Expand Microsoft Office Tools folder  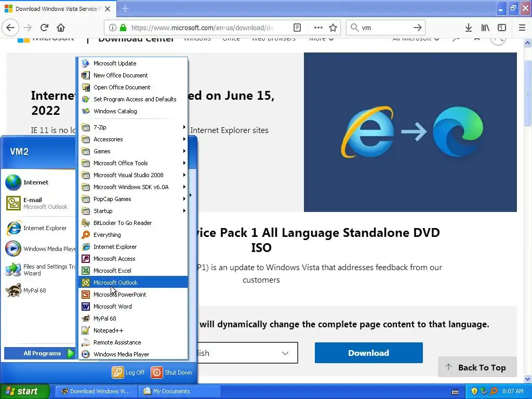(133, 163)
